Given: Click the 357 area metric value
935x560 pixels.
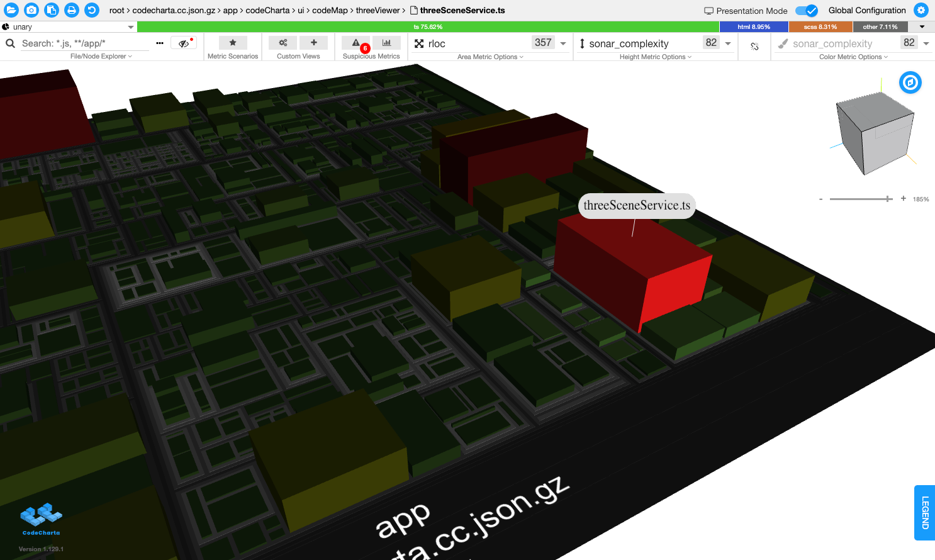Looking at the screenshot, I should click(543, 43).
